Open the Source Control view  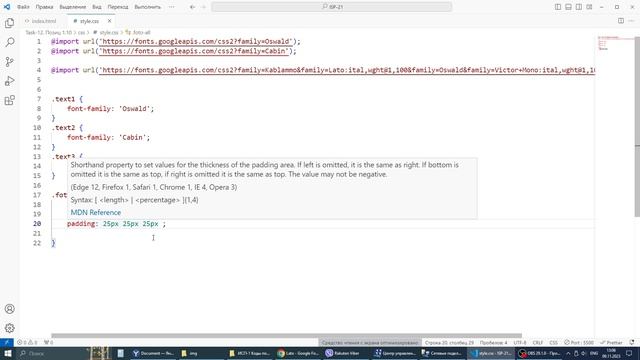[x=9, y=62]
